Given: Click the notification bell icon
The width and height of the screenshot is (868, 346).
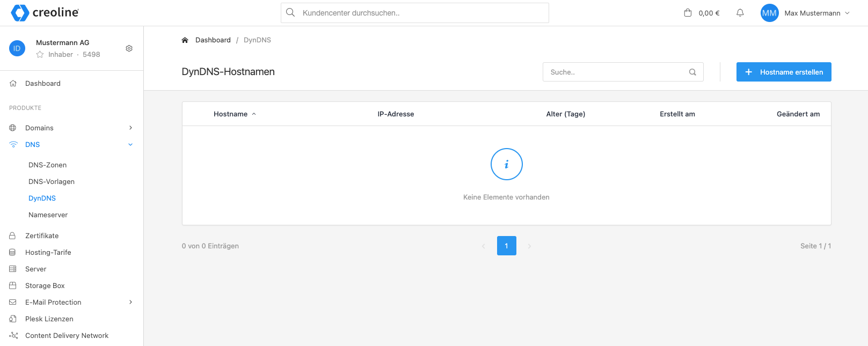Looking at the screenshot, I should coord(740,13).
